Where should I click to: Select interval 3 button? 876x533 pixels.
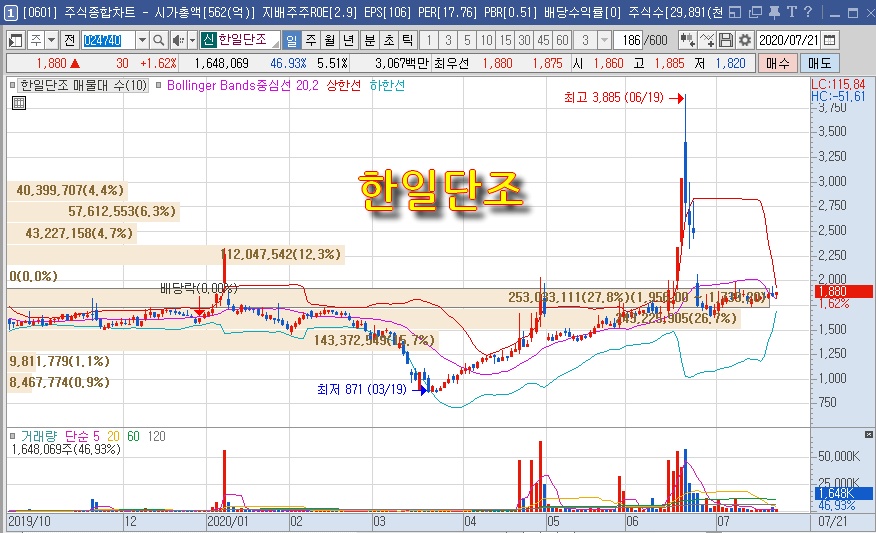point(448,40)
